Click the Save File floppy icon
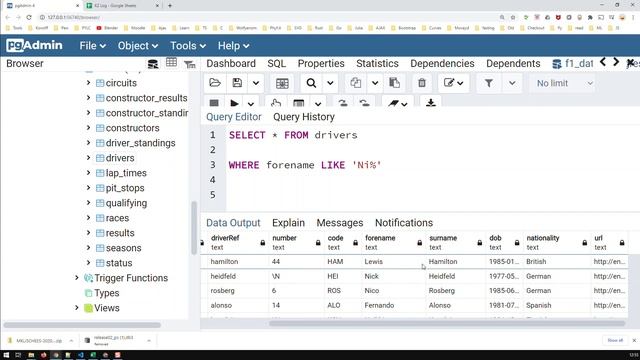Viewport: 640px width, 360px height. 237,83
